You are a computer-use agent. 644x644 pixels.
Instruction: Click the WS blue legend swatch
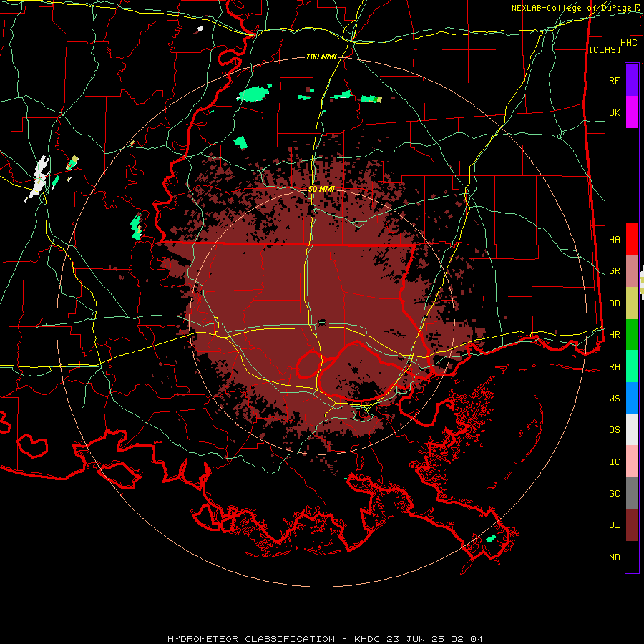[x=632, y=398]
